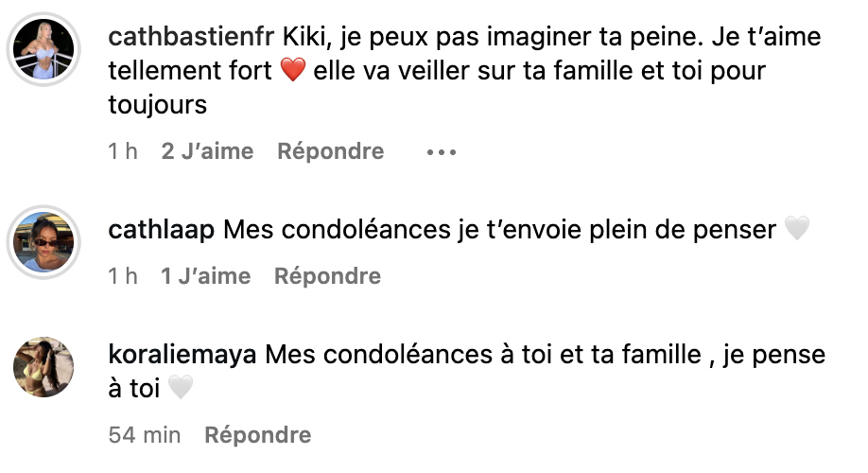Open cathlaap's profile picture
The image size is (868, 473).
44,241
